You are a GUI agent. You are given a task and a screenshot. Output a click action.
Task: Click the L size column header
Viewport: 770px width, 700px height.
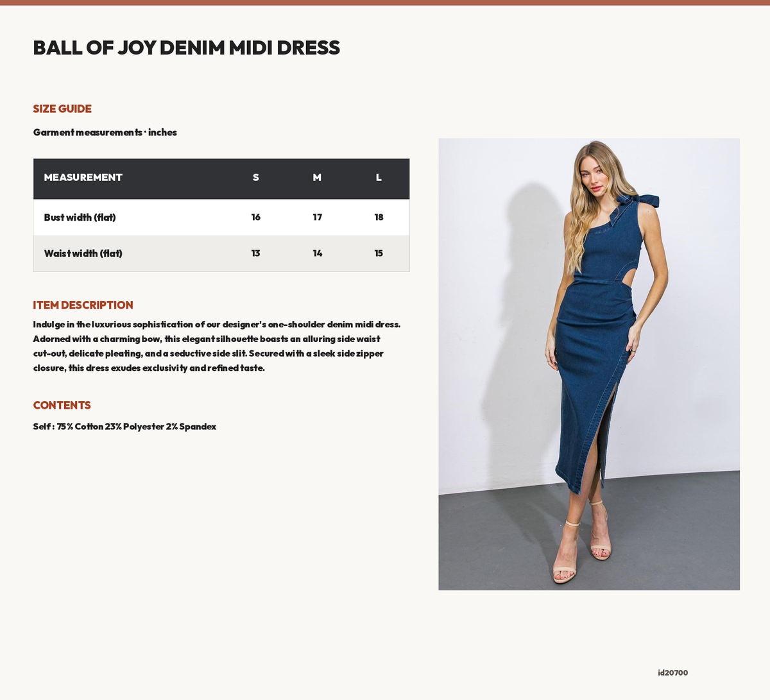coord(379,178)
